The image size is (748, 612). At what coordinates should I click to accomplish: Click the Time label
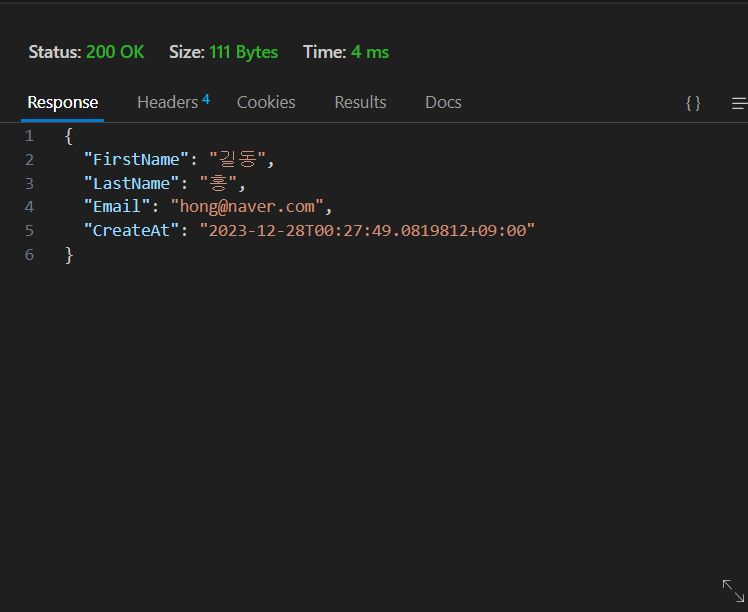324,52
